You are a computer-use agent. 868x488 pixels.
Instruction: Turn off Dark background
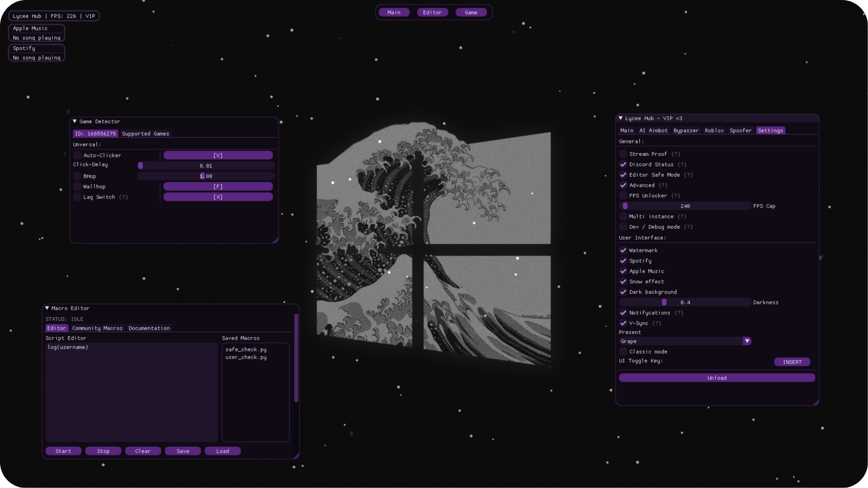(x=623, y=292)
